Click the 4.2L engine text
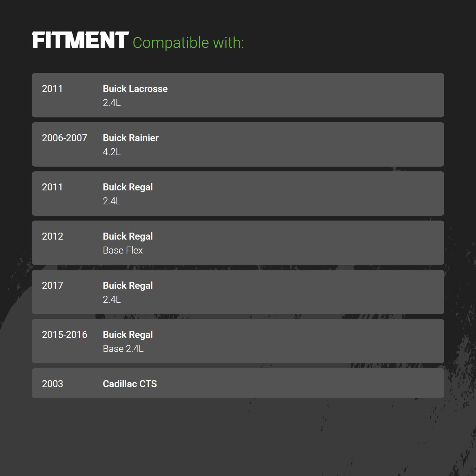Image resolution: width=476 pixels, height=476 pixels. tap(112, 152)
